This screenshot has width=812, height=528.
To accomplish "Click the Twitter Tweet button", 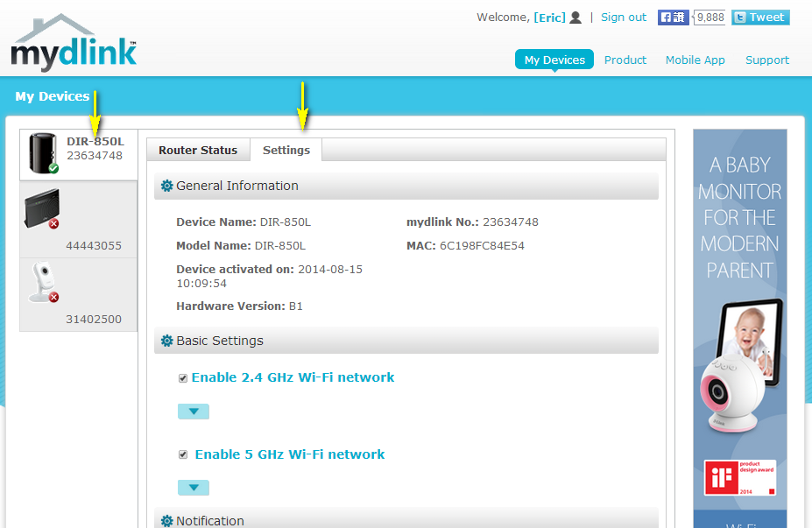I will point(760,18).
